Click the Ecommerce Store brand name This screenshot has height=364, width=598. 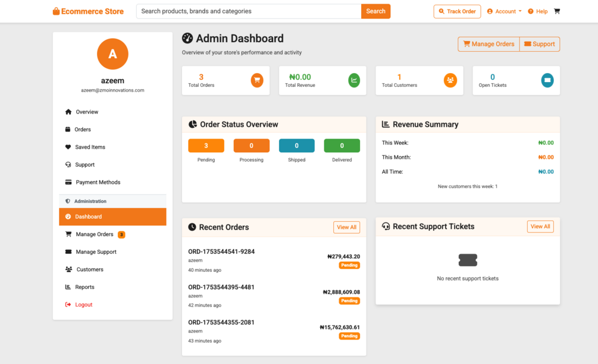point(92,11)
